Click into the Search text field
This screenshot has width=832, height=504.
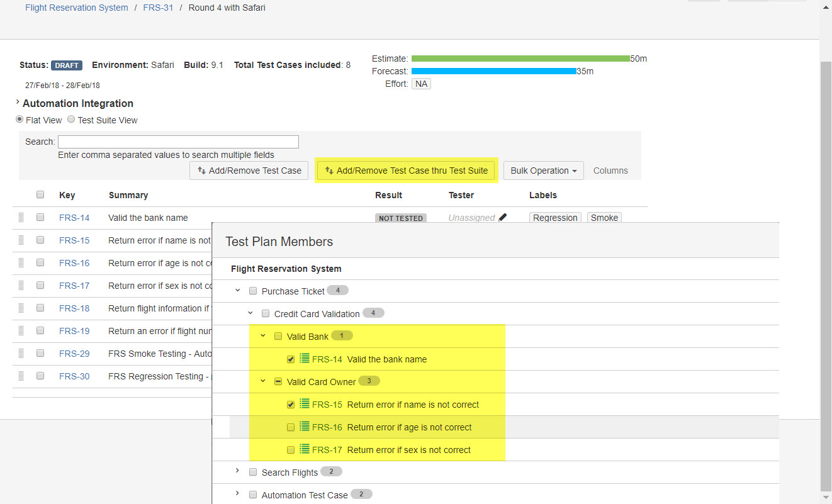[178, 142]
